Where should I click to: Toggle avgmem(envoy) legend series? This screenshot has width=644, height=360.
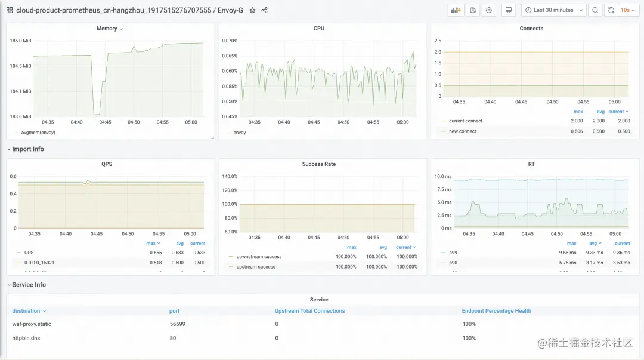coord(38,133)
